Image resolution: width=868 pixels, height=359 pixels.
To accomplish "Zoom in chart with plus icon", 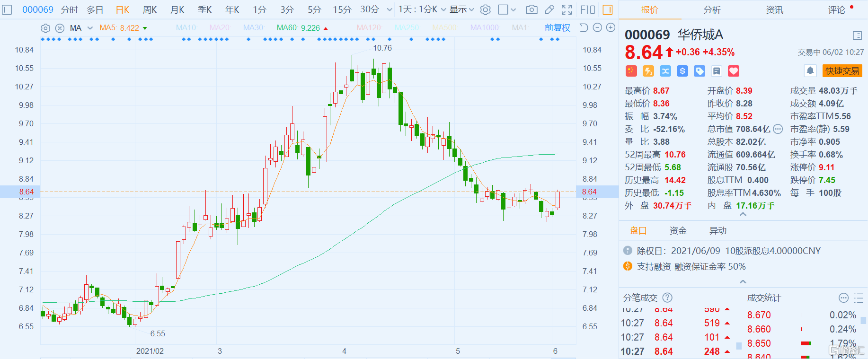I will [x=611, y=27].
